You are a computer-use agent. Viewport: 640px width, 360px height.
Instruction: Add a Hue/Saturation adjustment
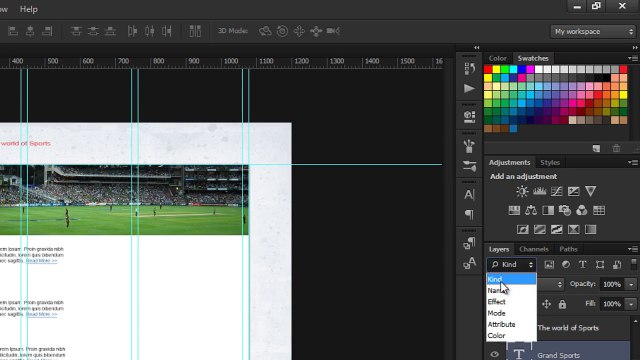pos(514,211)
